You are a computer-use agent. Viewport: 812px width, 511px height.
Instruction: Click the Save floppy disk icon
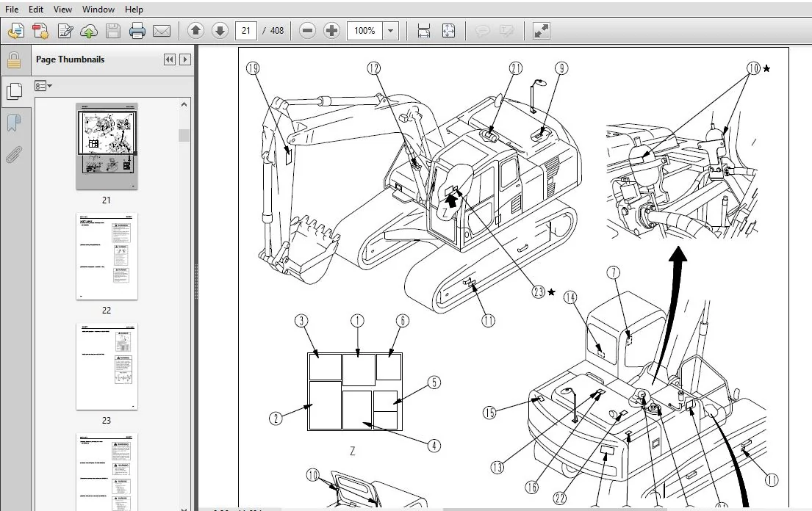113,31
